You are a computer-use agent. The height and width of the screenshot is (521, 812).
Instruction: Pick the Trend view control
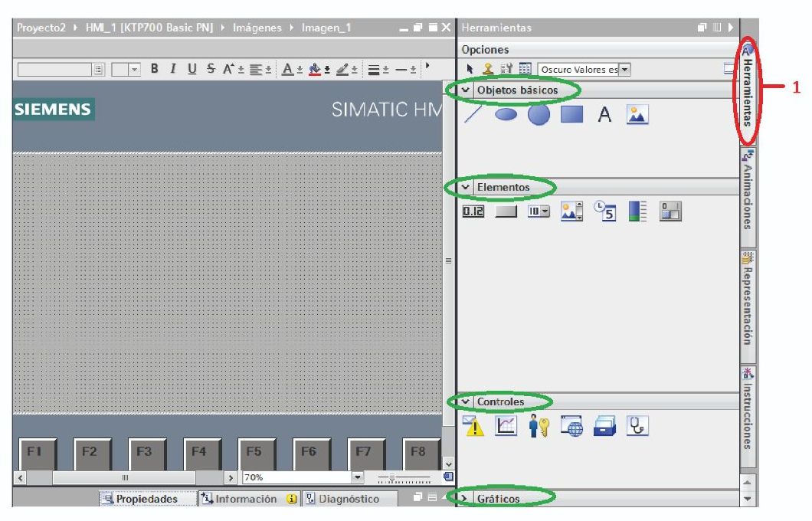pos(506,426)
